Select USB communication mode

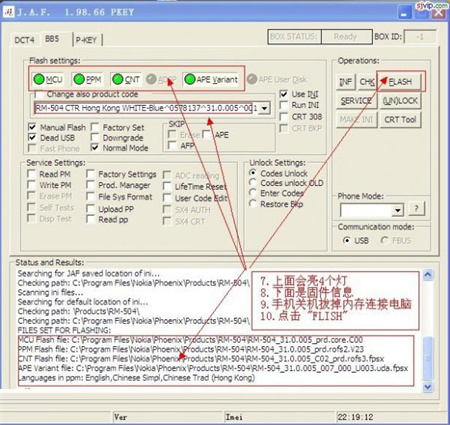tap(347, 240)
